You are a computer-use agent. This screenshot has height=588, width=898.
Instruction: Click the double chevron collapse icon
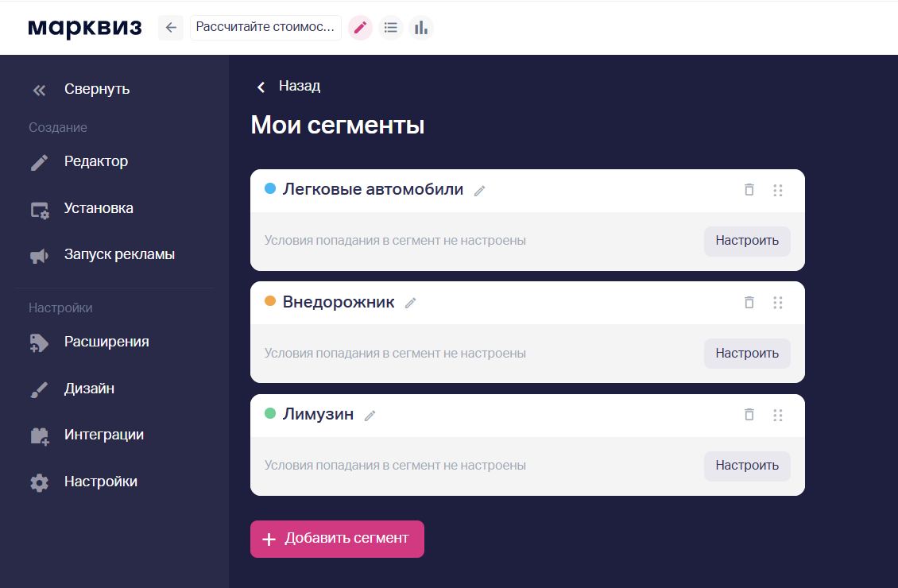[39, 90]
